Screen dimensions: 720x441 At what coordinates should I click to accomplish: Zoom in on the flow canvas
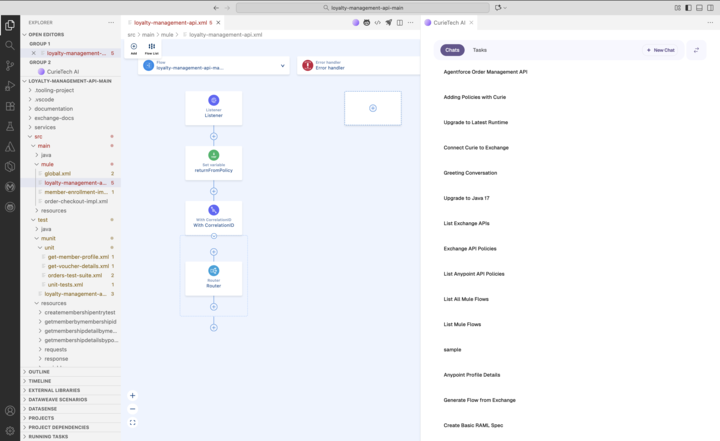[x=132, y=396]
